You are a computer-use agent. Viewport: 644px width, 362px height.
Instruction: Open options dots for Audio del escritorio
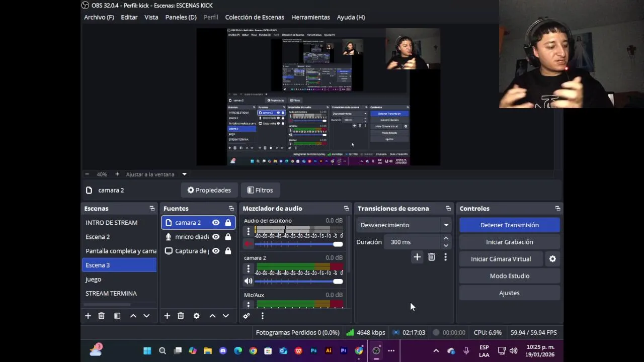point(248,231)
